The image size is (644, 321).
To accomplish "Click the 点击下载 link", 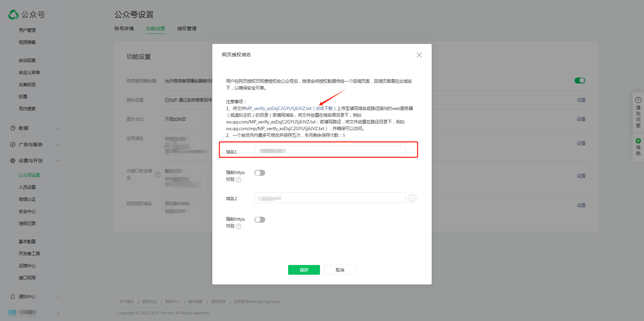I will click(x=324, y=108).
